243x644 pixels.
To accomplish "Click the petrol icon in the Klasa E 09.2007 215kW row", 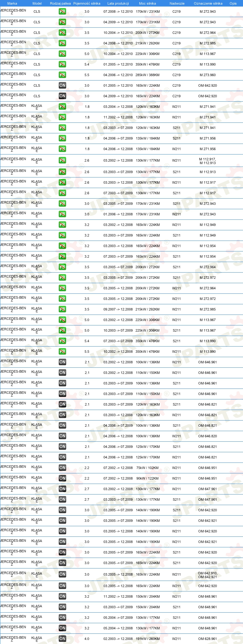I will pyautogui.click(x=62, y=309).
